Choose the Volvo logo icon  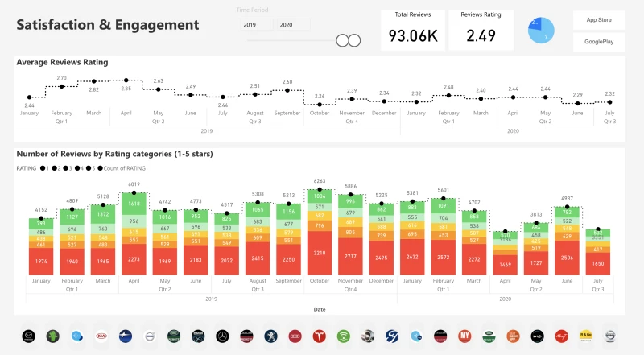tap(149, 336)
